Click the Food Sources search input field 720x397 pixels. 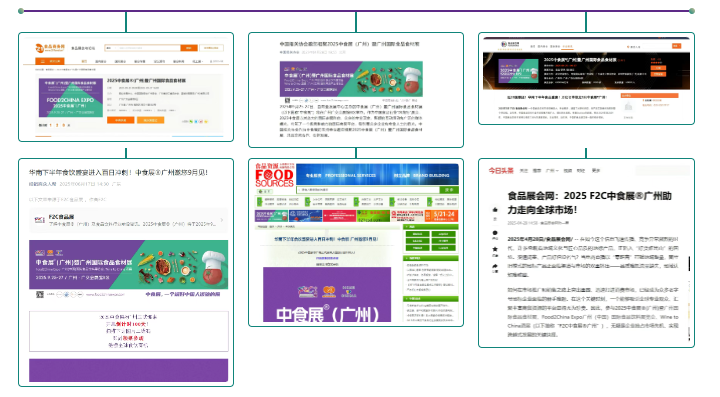click(x=368, y=190)
